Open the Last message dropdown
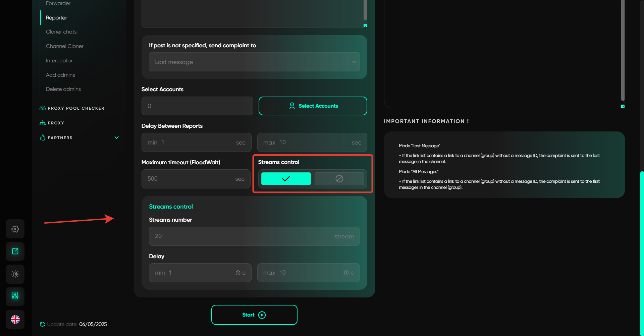 254,62
